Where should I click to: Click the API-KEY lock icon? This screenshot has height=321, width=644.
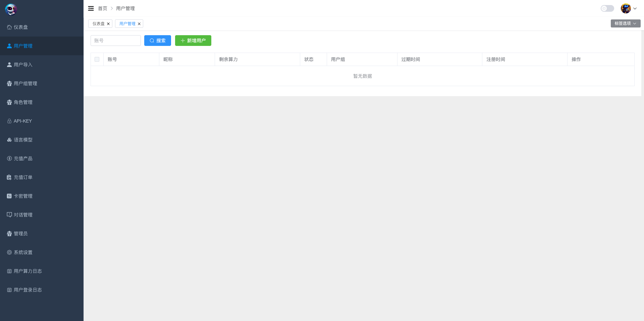(x=9, y=121)
